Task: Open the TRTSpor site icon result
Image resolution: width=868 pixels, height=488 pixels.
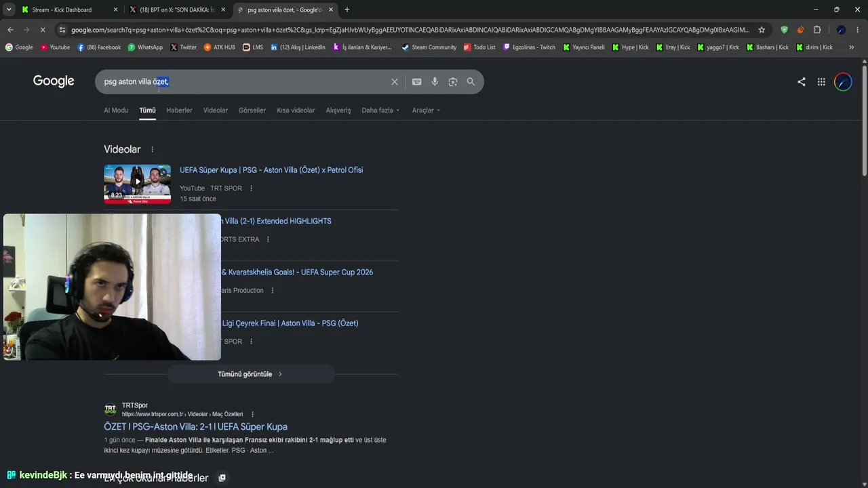Action: 110,409
